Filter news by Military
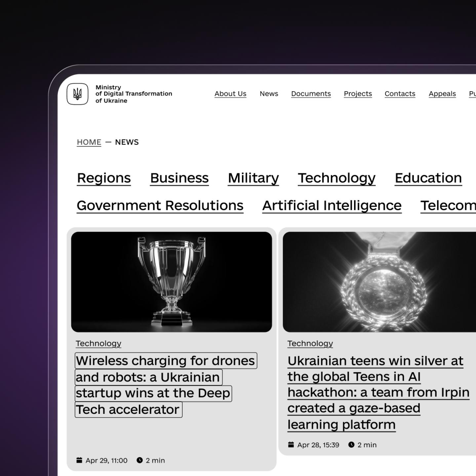This screenshot has height=476, width=476. click(x=253, y=178)
